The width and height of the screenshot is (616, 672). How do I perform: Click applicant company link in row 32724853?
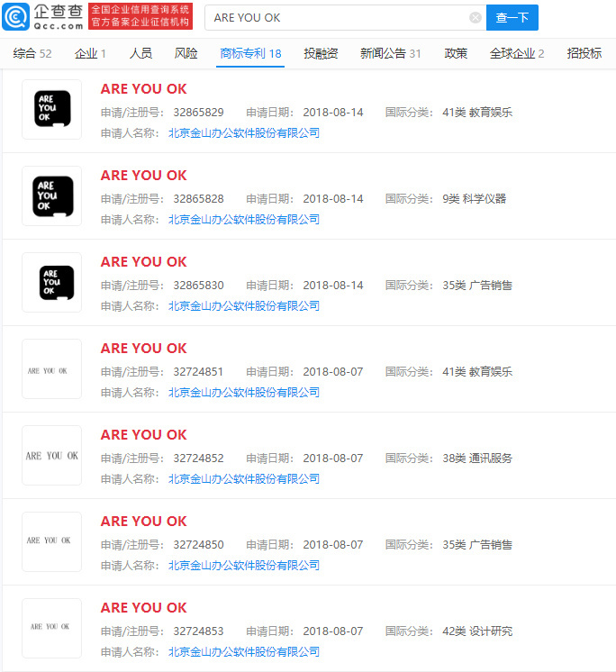click(x=244, y=652)
